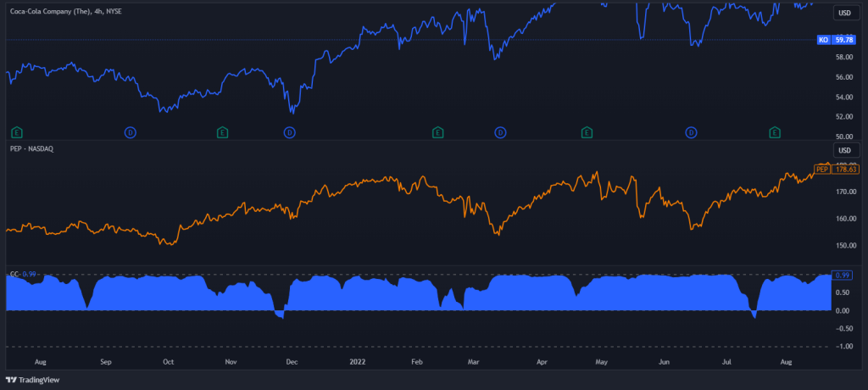Screen dimensions: 868x390
Task: Click the 59.78 KO price value tag
Action: 845,40
